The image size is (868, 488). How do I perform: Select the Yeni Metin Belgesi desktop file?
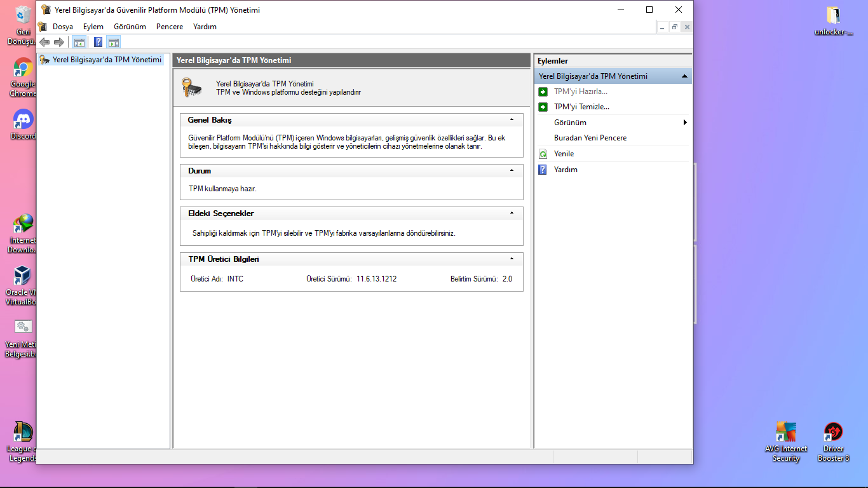[x=24, y=338]
